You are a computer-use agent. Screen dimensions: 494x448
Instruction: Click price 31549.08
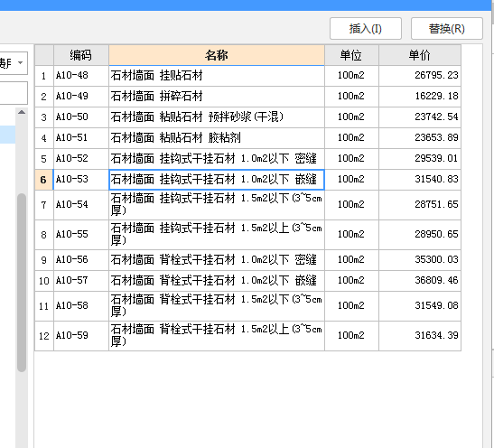click(x=420, y=306)
